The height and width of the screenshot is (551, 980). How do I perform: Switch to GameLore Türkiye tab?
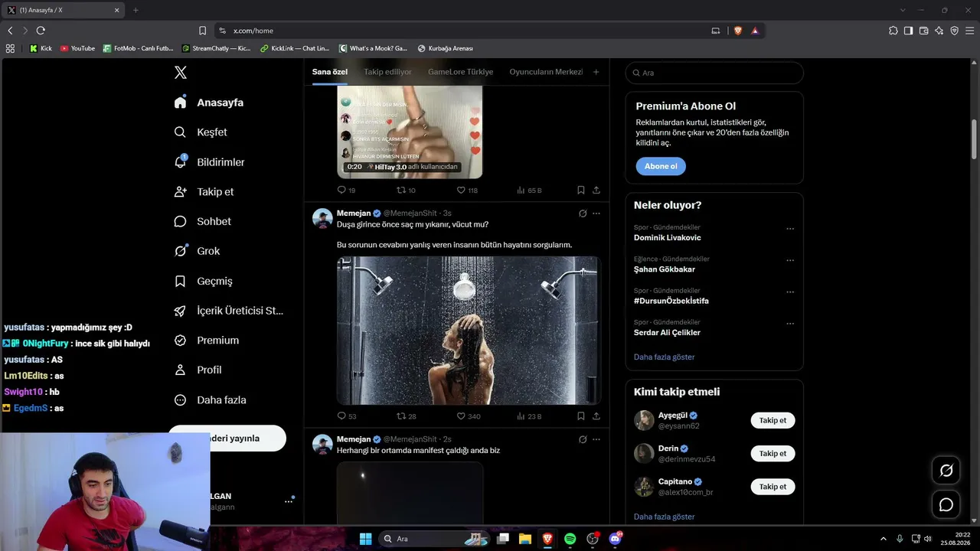coord(460,72)
